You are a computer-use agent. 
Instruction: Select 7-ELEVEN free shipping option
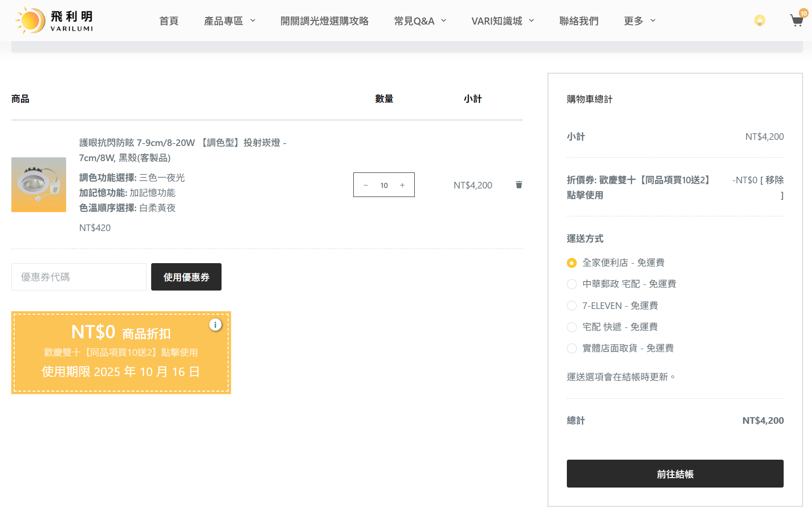point(572,306)
